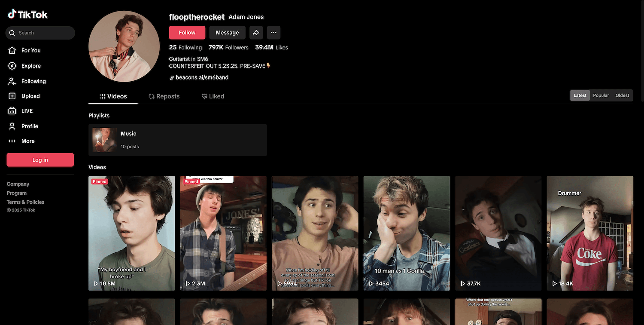Expand the More menu in sidebar
644x325 pixels.
[28, 141]
